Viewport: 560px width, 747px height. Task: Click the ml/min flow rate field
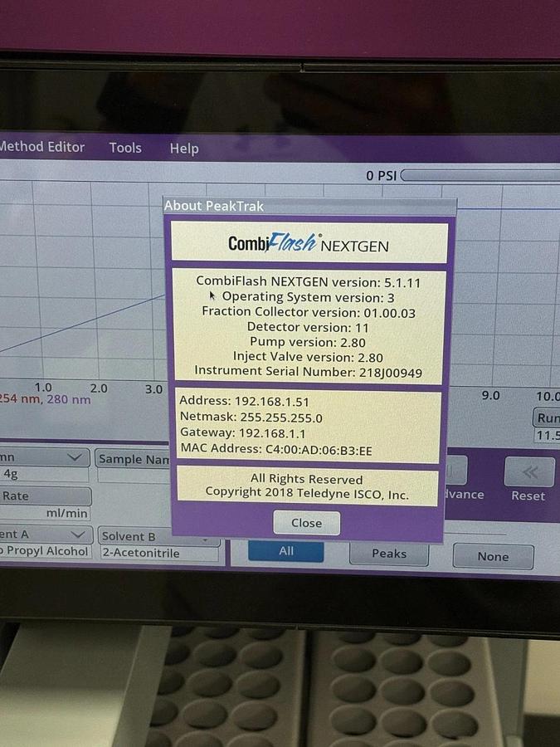click(44, 513)
